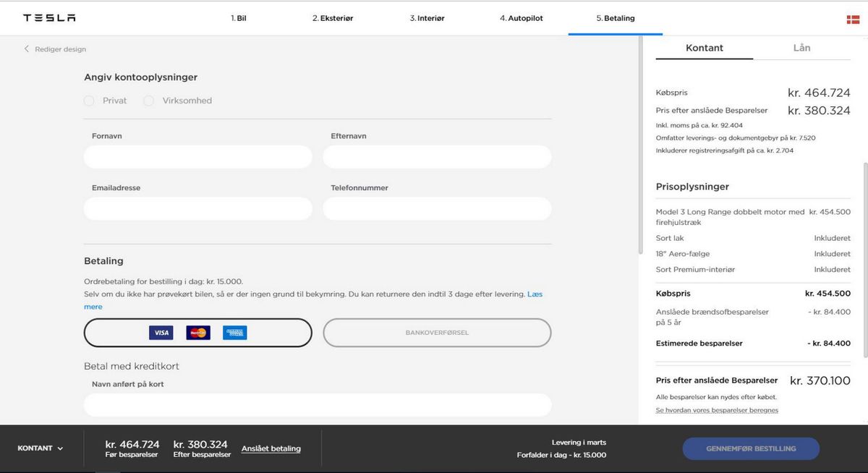Click Inkl. moms på ca. kr. 92.404
This screenshot has height=473, width=868.
[x=699, y=125]
